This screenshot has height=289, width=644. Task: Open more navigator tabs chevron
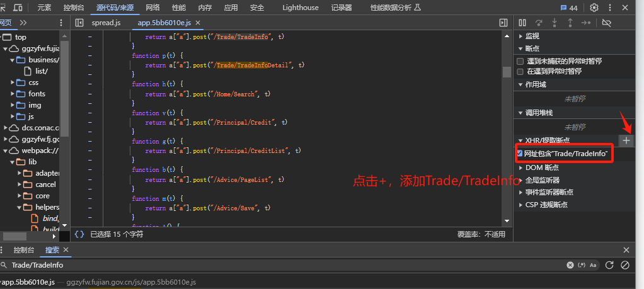(x=23, y=23)
